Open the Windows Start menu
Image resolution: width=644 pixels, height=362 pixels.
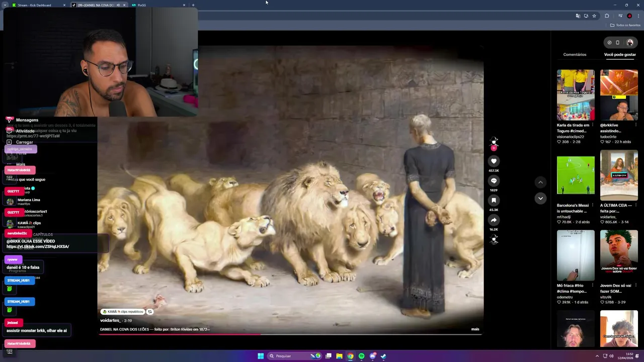(261, 356)
